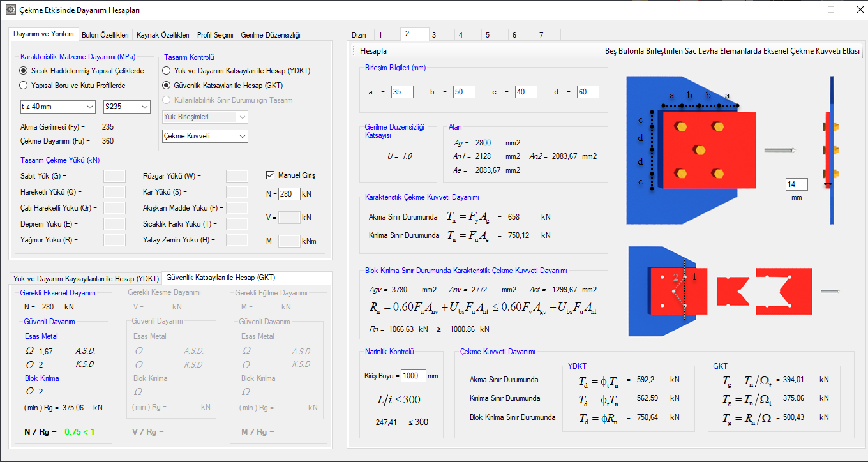The width and height of the screenshot is (868, 462).
Task: Click the five-bolt gusset plate connection diagram
Action: tap(691, 151)
